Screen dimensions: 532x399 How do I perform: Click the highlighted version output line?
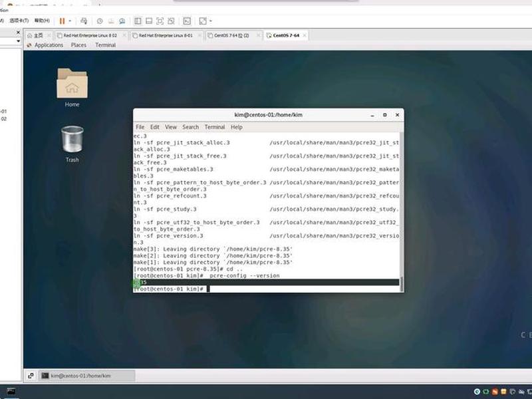(267, 282)
